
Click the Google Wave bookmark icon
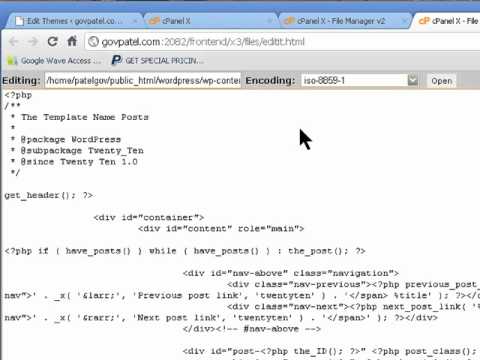pyautogui.click(x=12, y=61)
